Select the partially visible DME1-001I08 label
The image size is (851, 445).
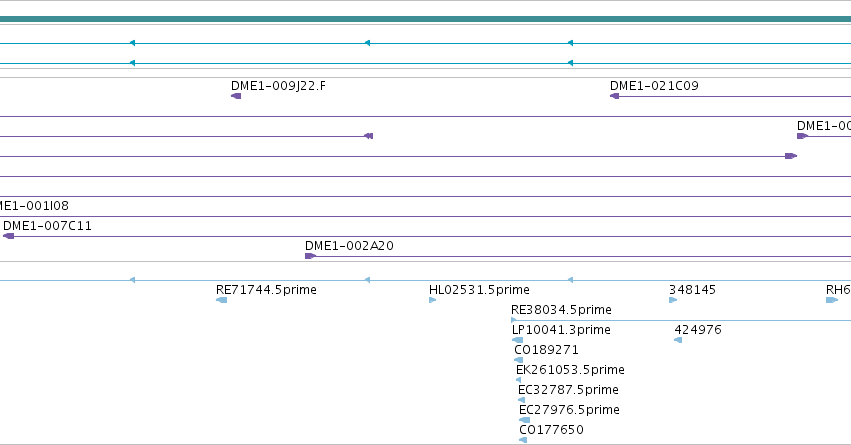click(x=34, y=206)
